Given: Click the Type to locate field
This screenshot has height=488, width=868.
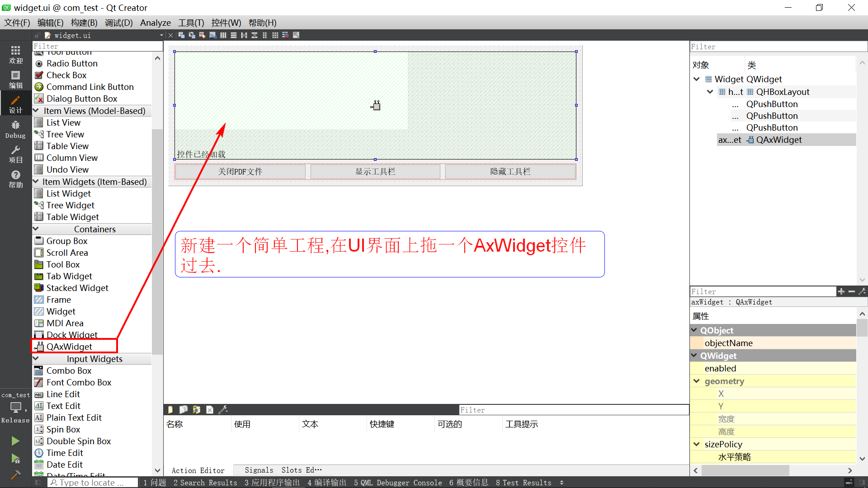Looking at the screenshot, I should (93, 483).
